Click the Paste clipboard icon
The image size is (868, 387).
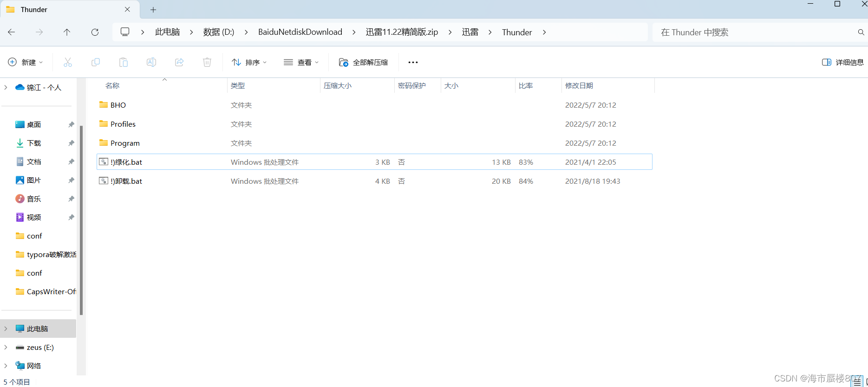click(x=124, y=62)
